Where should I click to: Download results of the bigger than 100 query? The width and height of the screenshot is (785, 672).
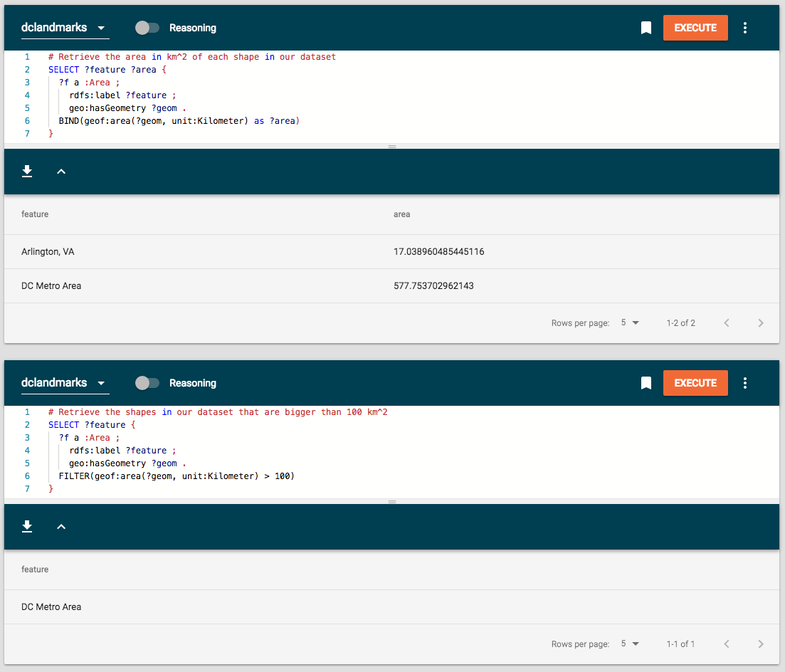[27, 526]
